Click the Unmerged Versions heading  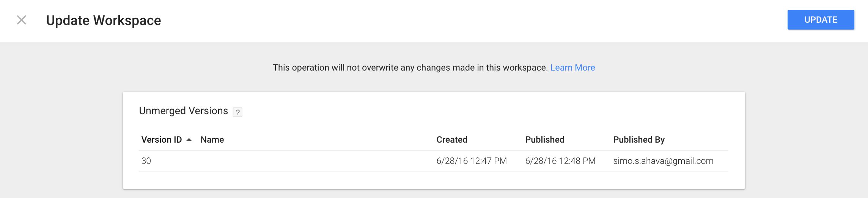[x=184, y=111]
